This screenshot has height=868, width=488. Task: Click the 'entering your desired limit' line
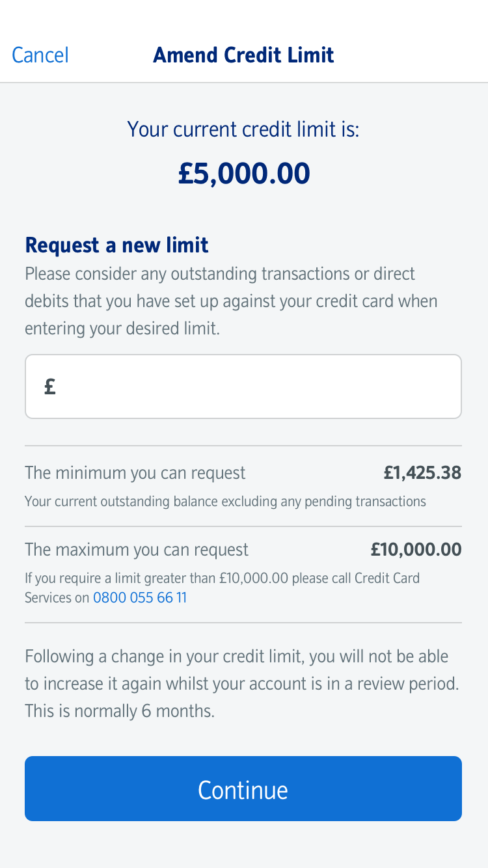(122, 329)
